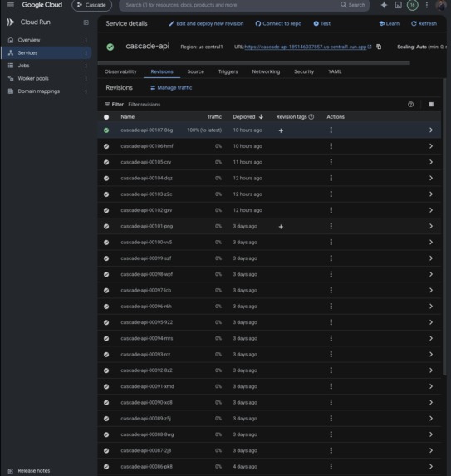The width and height of the screenshot is (451, 476).
Task: Switch to the YAML tab
Action: pos(335,71)
